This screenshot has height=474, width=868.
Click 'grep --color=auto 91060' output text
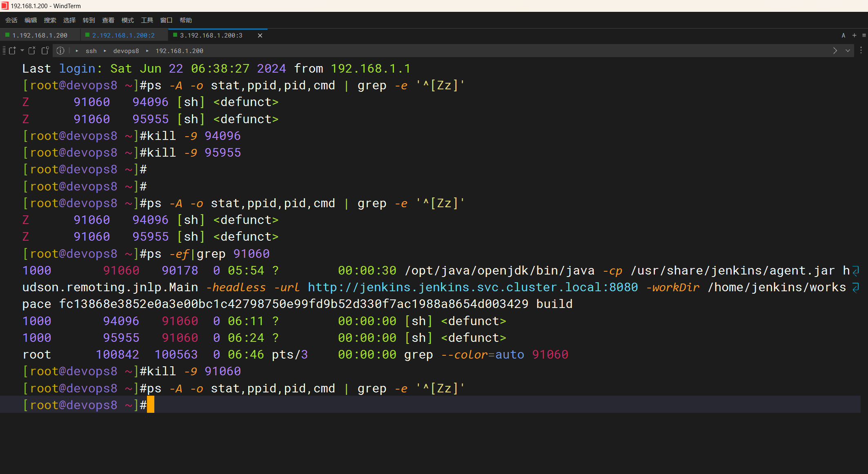coord(486,354)
